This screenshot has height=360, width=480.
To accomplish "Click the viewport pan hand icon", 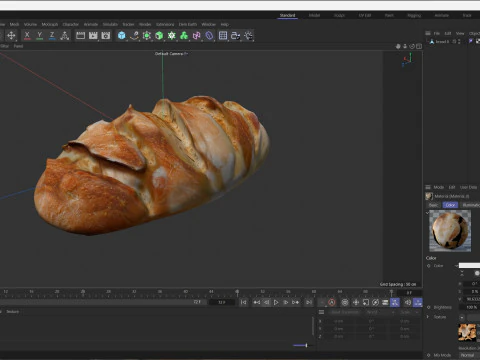I will coord(398,46).
